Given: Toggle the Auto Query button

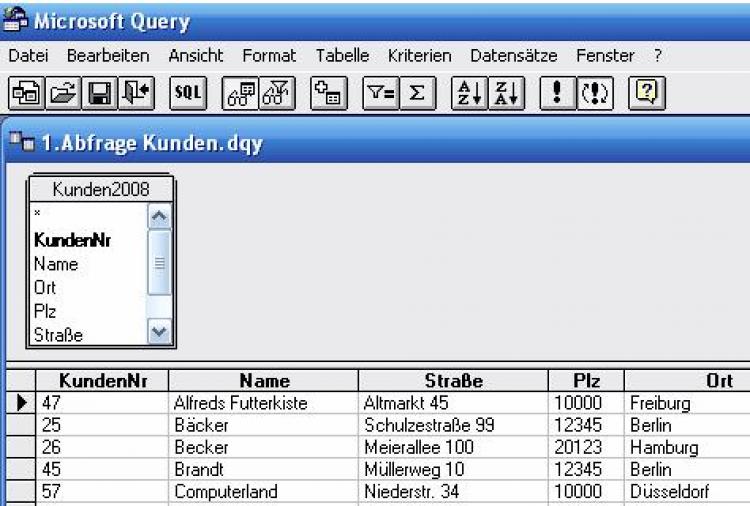Looking at the screenshot, I should 595,93.
